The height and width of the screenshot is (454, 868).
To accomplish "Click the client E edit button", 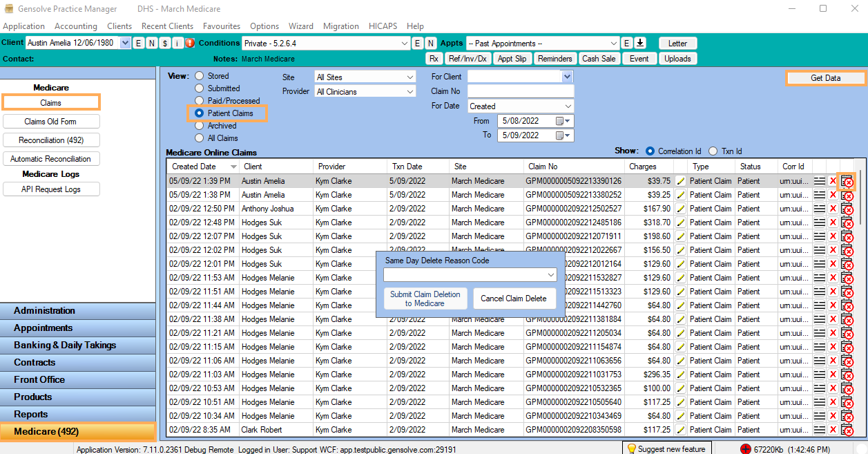I will (138, 43).
